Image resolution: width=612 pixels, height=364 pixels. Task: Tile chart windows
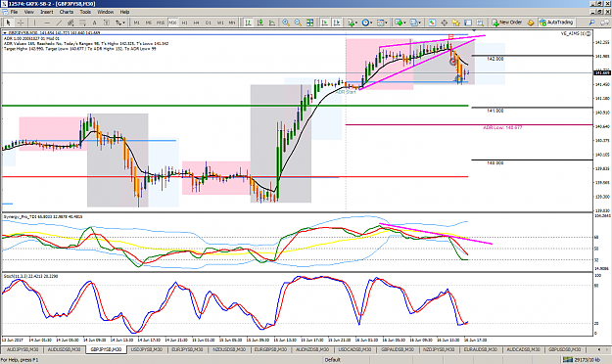pyautogui.click(x=309, y=23)
